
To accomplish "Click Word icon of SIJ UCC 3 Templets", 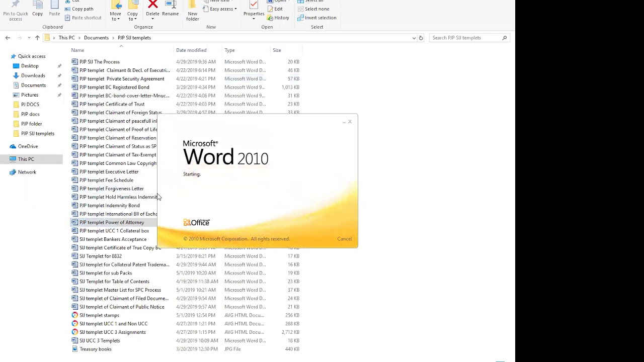I will [74, 340].
